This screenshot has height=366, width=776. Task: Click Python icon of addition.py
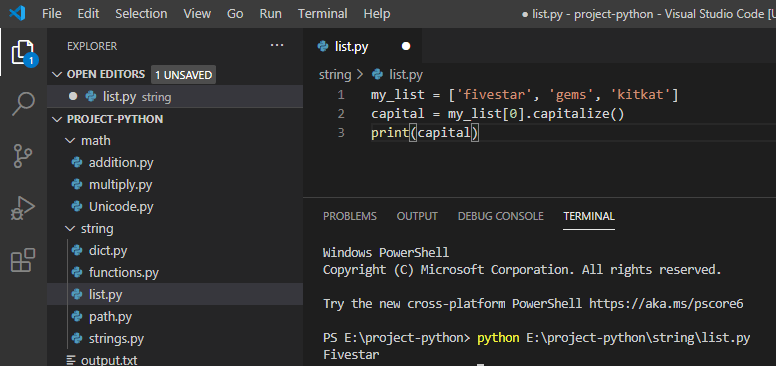pos(77,162)
